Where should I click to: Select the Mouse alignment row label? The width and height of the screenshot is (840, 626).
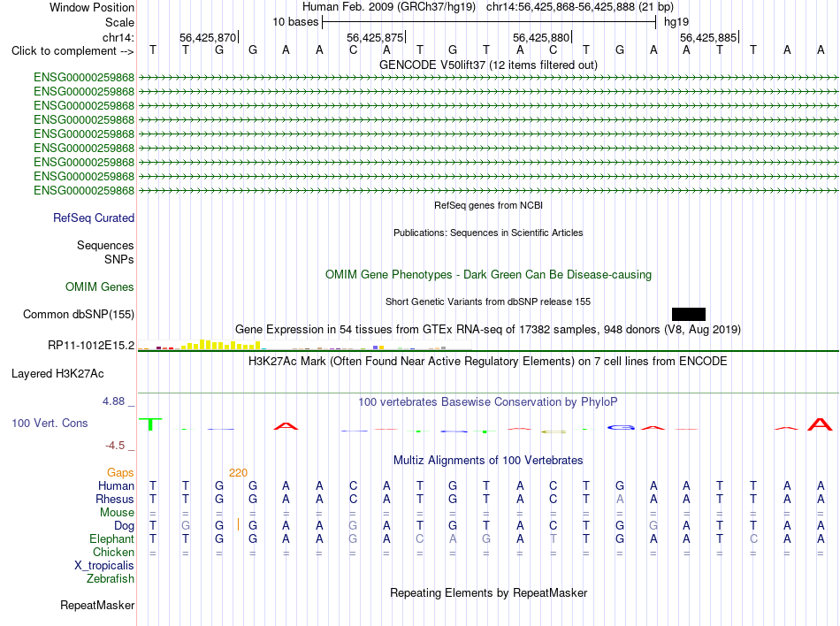tap(117, 513)
